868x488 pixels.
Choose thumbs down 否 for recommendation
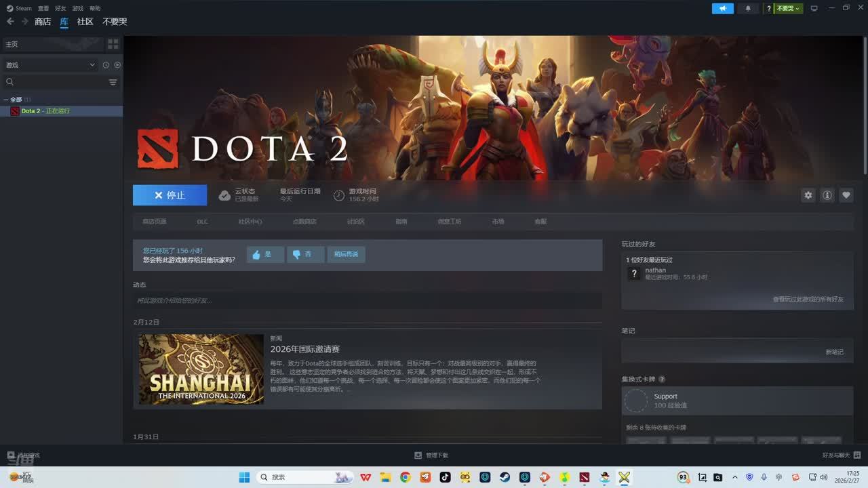point(306,254)
